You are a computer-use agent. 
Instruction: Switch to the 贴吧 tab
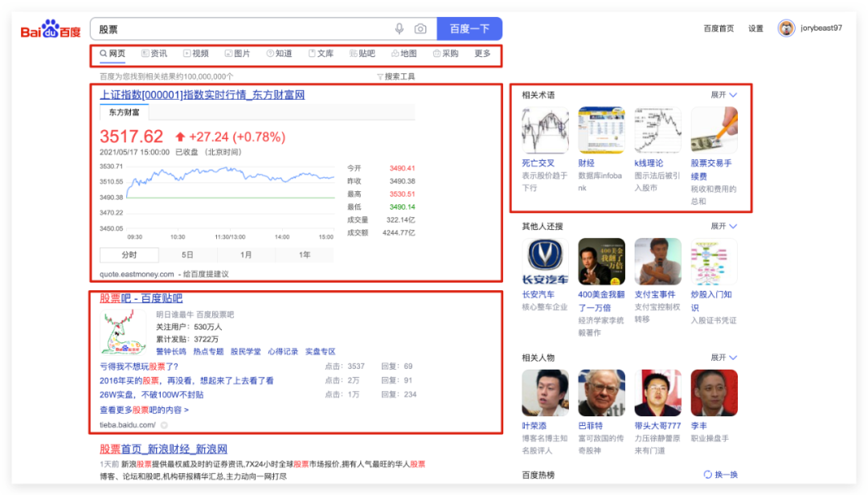pyautogui.click(x=362, y=54)
